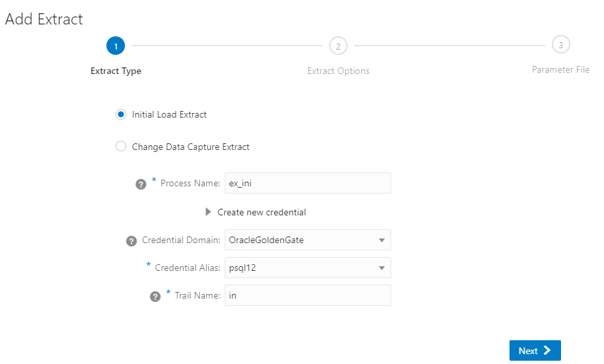Click the Credential Domain help icon
This screenshot has height=364, width=604.
click(131, 241)
